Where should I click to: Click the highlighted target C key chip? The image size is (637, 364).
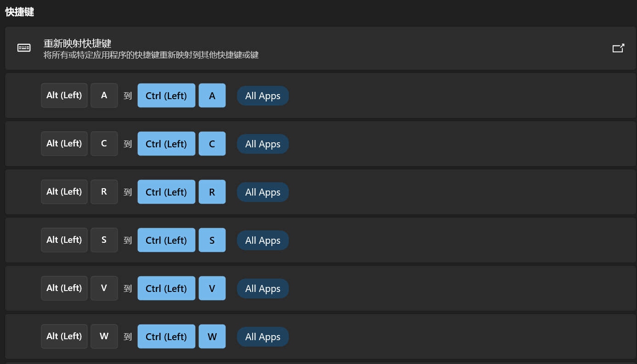point(212,144)
